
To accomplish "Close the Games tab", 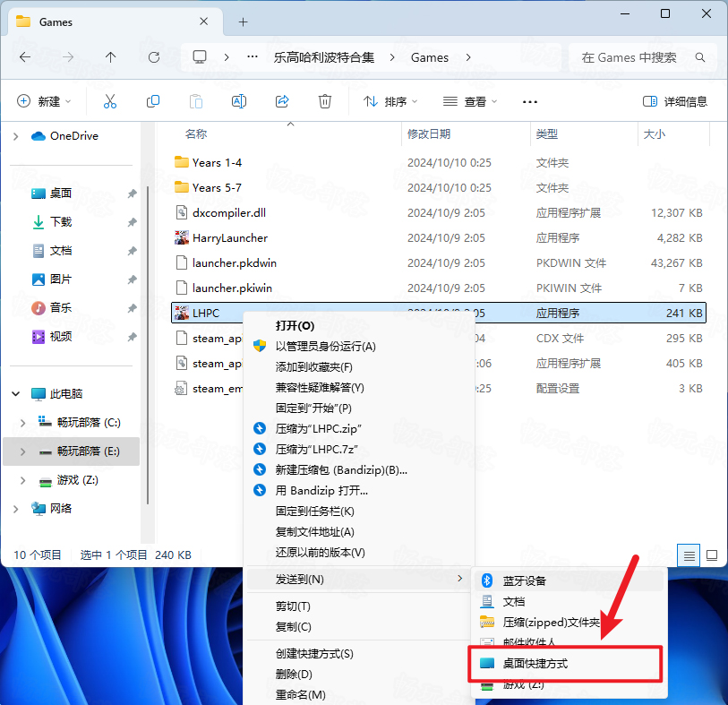I will click(203, 21).
